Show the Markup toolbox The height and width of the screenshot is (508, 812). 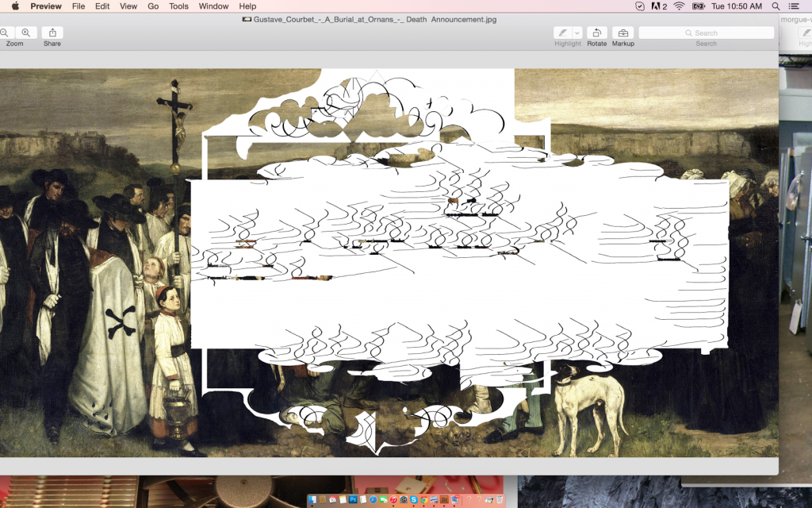pyautogui.click(x=623, y=33)
